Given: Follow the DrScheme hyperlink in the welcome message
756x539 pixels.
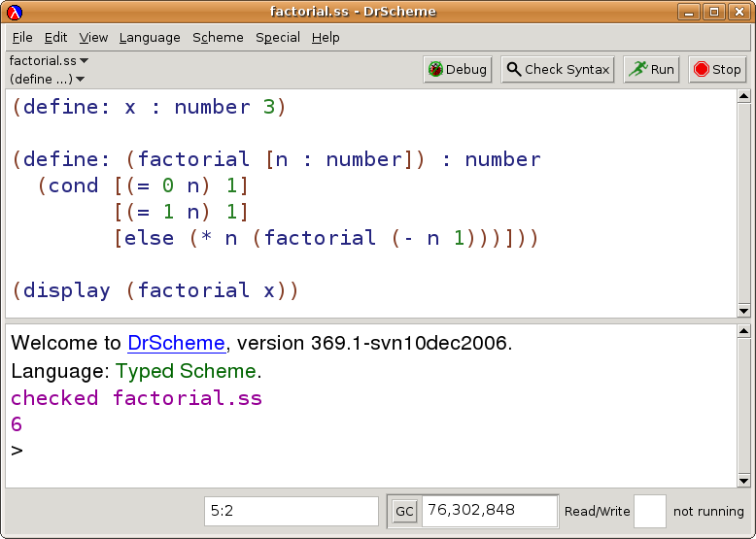Looking at the screenshot, I should 176,344.
